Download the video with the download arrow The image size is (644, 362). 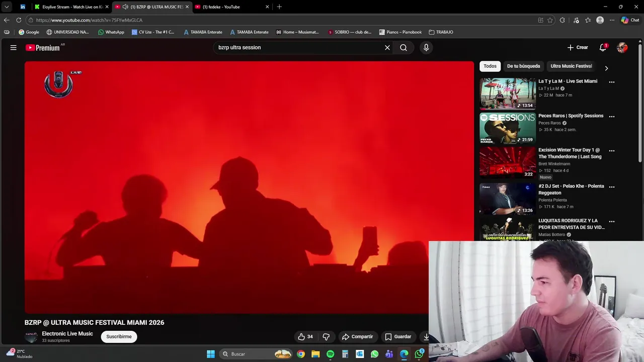(x=426, y=336)
